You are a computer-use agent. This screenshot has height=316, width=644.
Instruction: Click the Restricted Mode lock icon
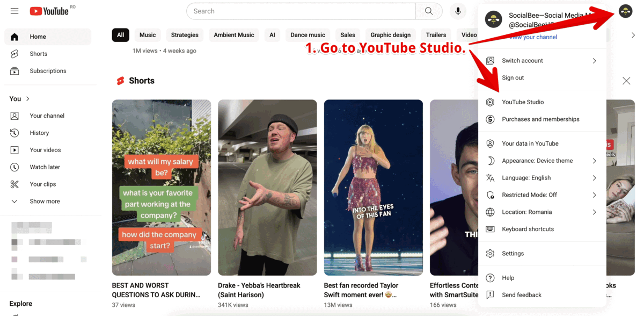click(490, 195)
